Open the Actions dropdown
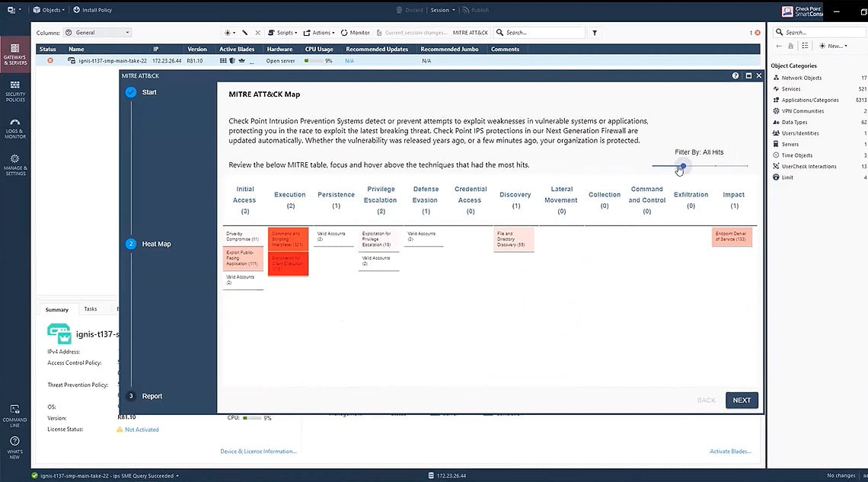The width and height of the screenshot is (868, 482). pyautogui.click(x=319, y=33)
